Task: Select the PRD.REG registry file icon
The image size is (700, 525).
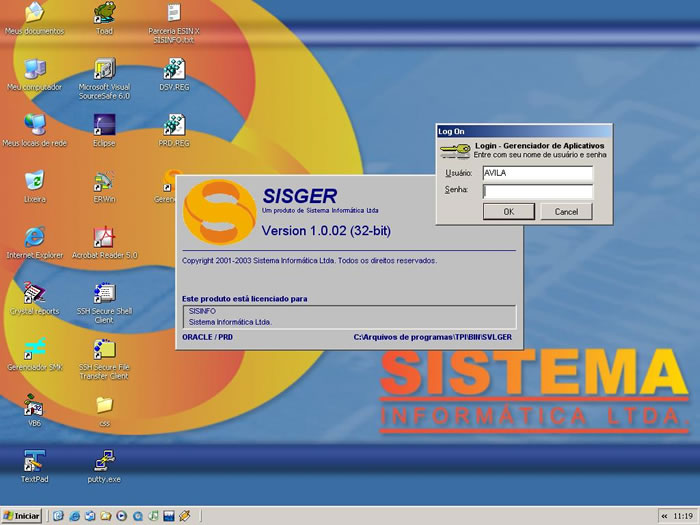Action: click(x=174, y=130)
